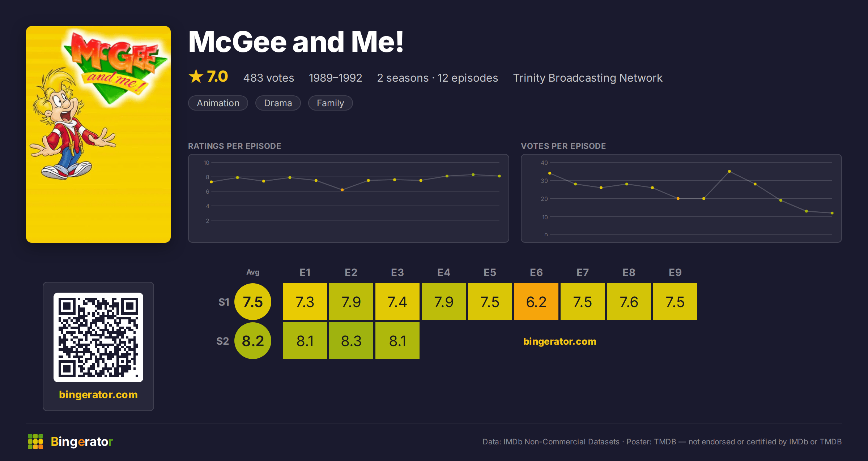Select the Family genre tag
868x461 pixels.
click(330, 103)
